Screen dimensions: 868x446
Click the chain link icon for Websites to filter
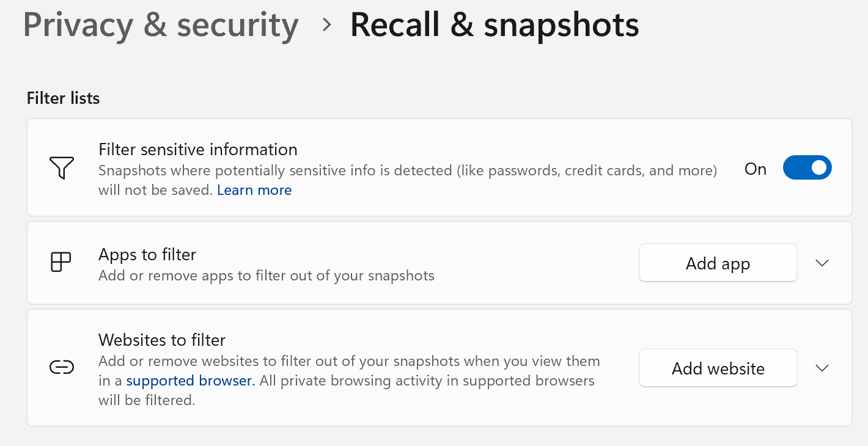click(61, 367)
